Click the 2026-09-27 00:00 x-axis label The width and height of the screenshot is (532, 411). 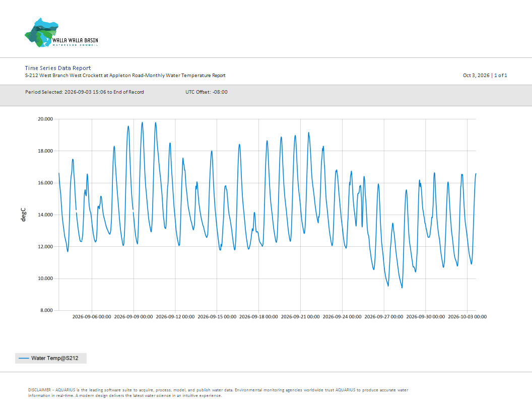[384, 317]
